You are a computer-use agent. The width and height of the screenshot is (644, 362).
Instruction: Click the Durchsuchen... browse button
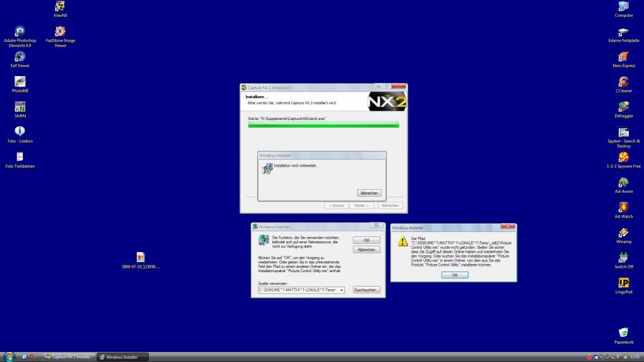coord(367,290)
